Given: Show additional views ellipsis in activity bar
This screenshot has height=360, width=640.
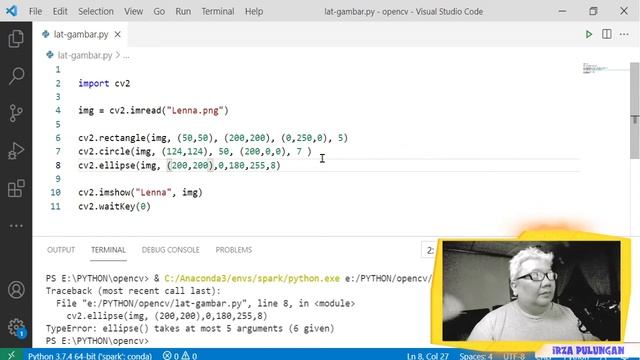Looking at the screenshot, I should 16,226.
